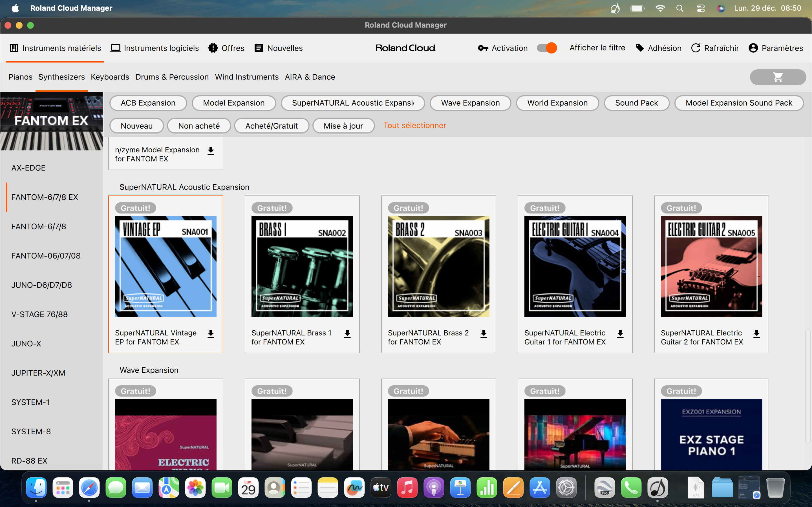Download SuperNATURAL Brass 1 for FANTOM EX
The image size is (812, 507).
click(347, 334)
